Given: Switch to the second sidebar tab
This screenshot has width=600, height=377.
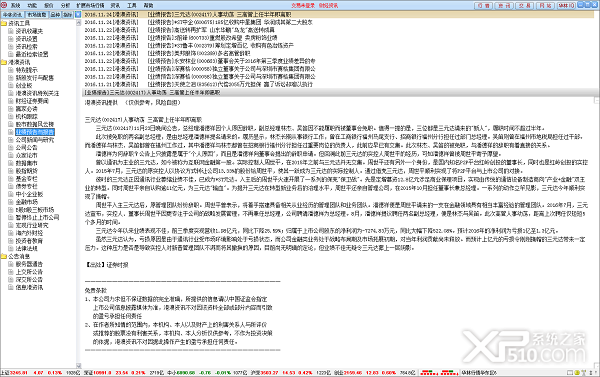Looking at the screenshot, I should [x=37, y=15].
